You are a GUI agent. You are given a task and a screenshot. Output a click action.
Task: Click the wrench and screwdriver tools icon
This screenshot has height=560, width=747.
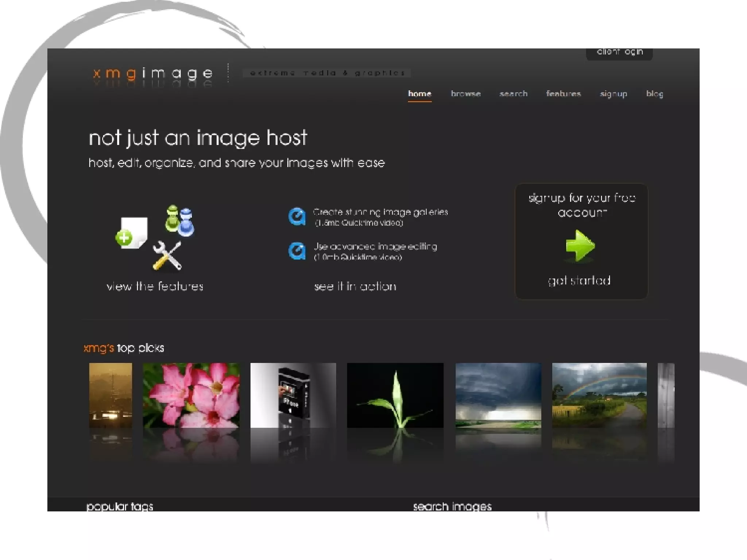[167, 256]
